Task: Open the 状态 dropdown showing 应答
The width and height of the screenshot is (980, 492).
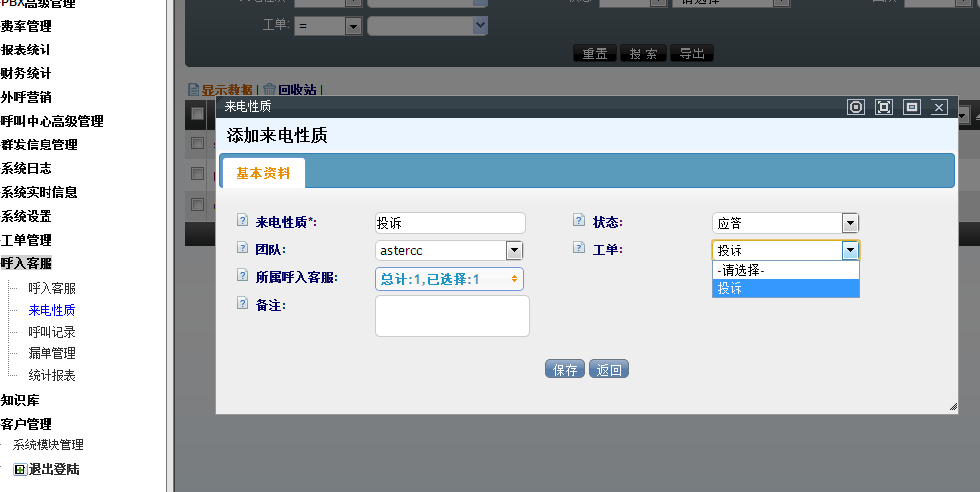Action: tap(785, 223)
